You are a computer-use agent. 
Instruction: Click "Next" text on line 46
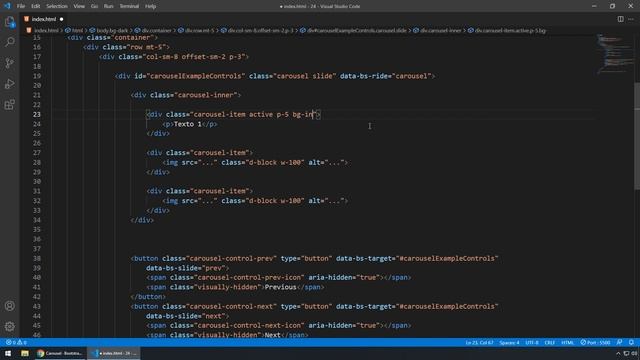273,335
